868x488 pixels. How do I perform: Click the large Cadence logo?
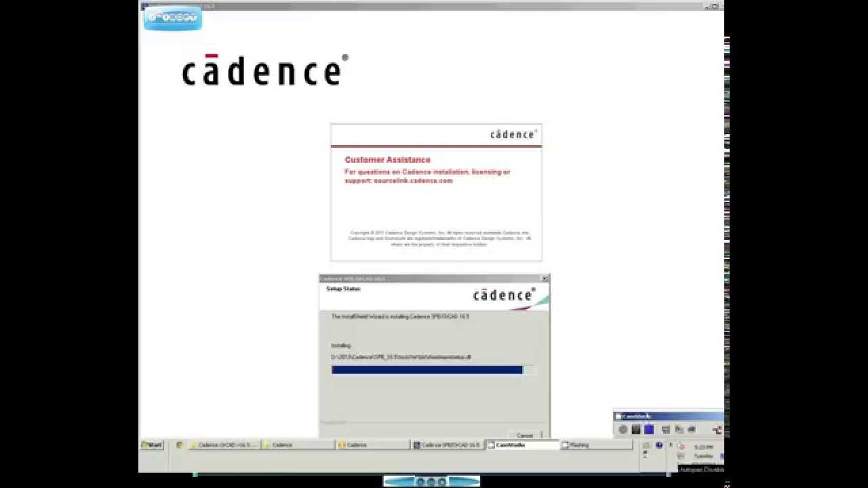point(265,70)
